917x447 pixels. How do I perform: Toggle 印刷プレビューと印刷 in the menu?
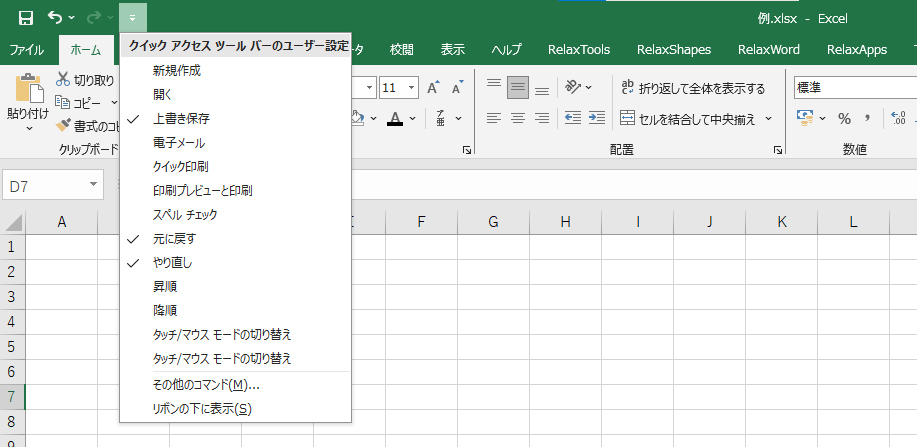pyautogui.click(x=235, y=191)
